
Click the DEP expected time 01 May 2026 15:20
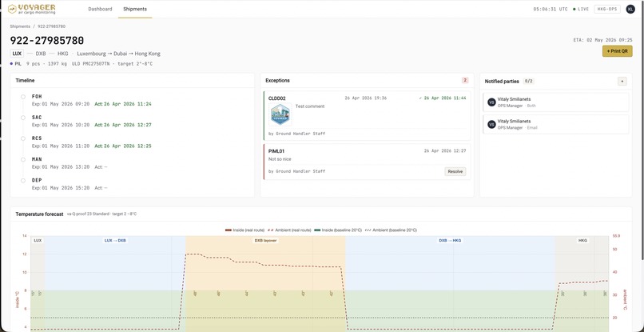click(x=61, y=188)
